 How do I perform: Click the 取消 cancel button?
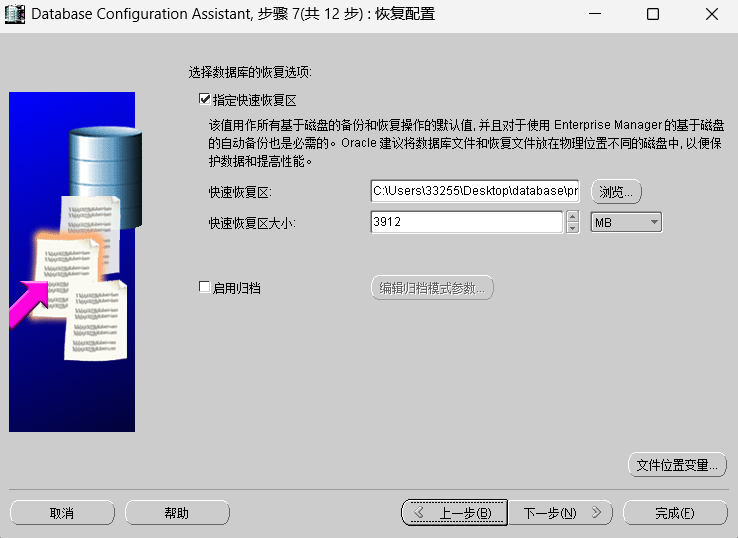pos(62,513)
